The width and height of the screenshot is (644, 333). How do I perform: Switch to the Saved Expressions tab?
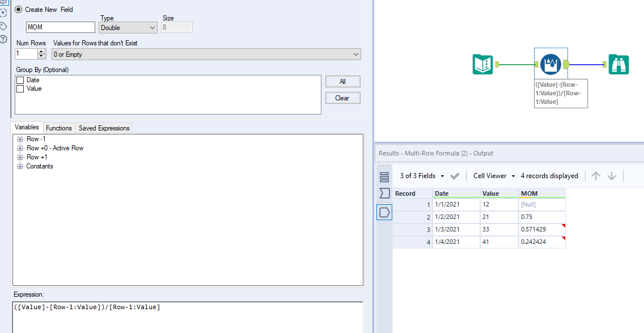click(104, 128)
